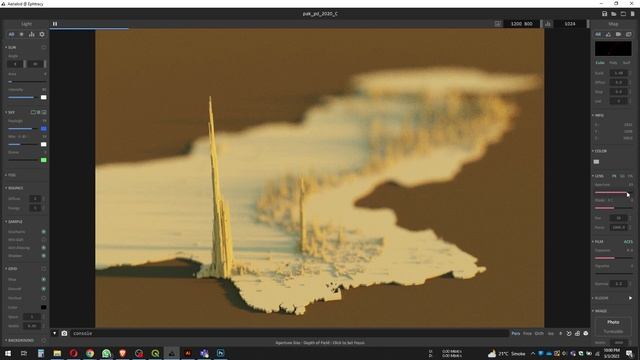
Task: Collapse the SKY section
Action: click(x=10, y=112)
